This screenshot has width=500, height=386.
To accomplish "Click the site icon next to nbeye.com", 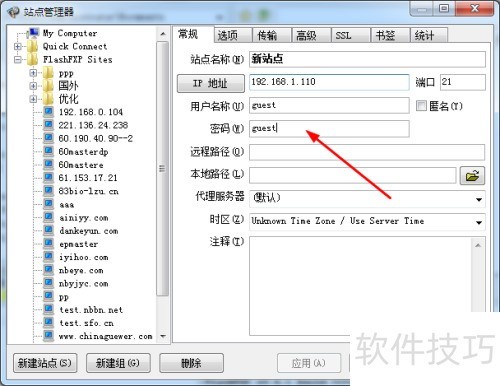I will tap(48, 270).
